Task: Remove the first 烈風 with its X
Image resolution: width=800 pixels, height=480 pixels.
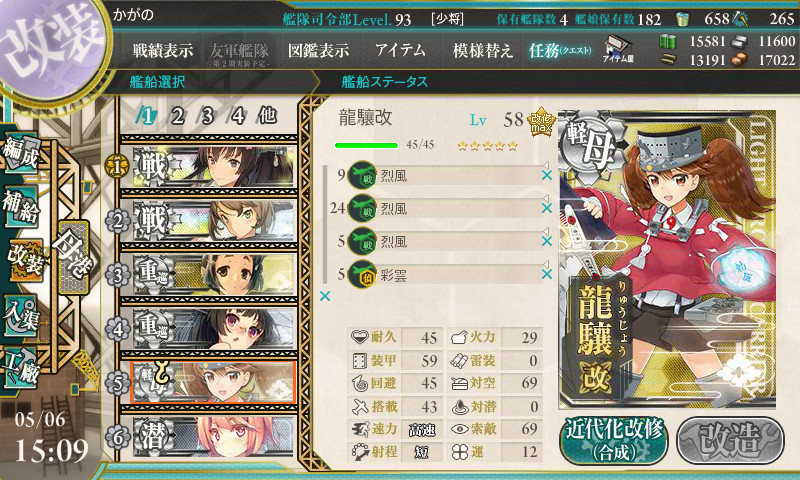Action: click(546, 175)
